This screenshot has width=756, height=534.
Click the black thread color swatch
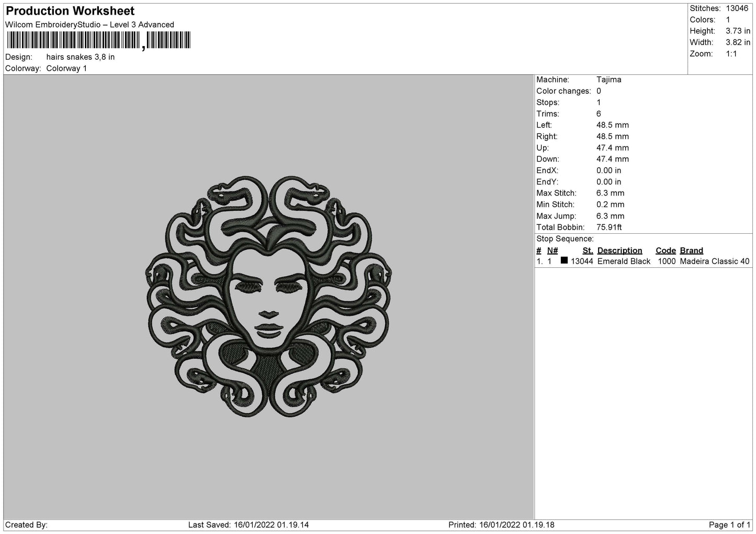(564, 260)
